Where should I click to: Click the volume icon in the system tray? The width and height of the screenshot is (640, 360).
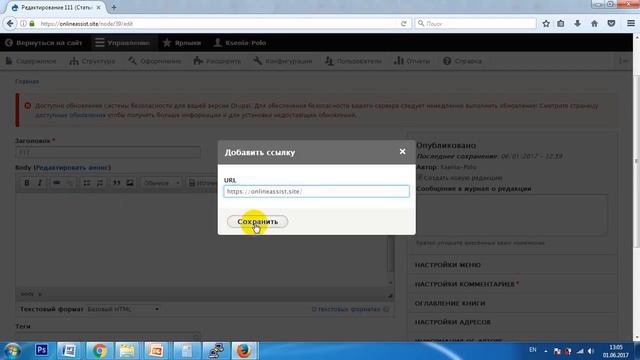point(591,351)
